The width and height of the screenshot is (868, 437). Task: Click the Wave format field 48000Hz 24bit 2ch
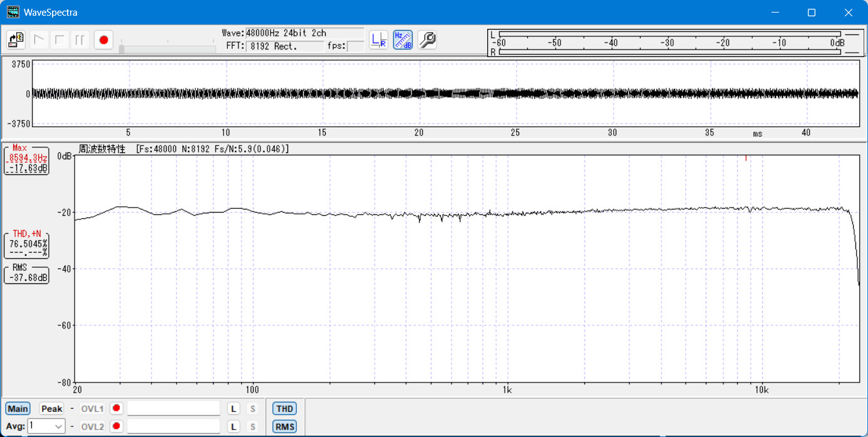304,33
